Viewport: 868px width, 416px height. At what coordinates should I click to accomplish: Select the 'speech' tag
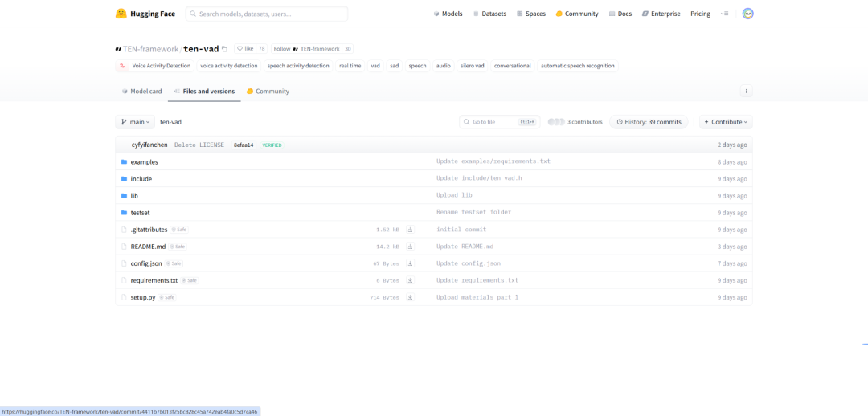click(x=417, y=66)
